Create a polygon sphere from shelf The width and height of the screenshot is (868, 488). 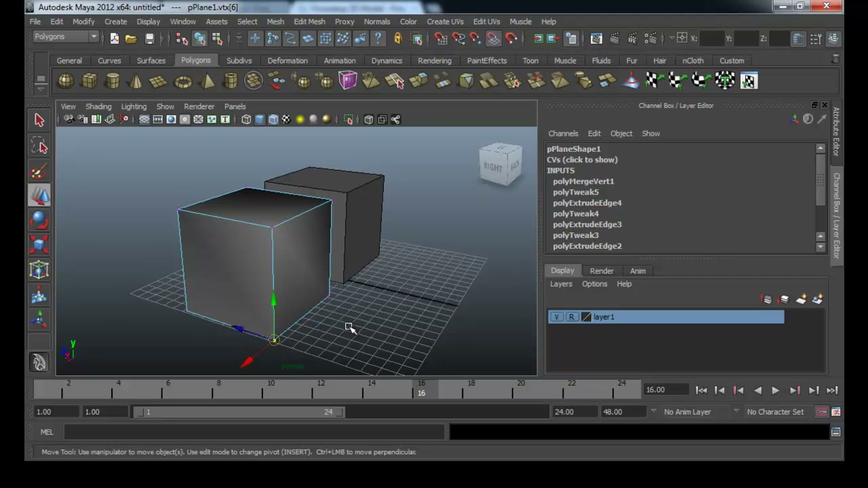click(65, 81)
